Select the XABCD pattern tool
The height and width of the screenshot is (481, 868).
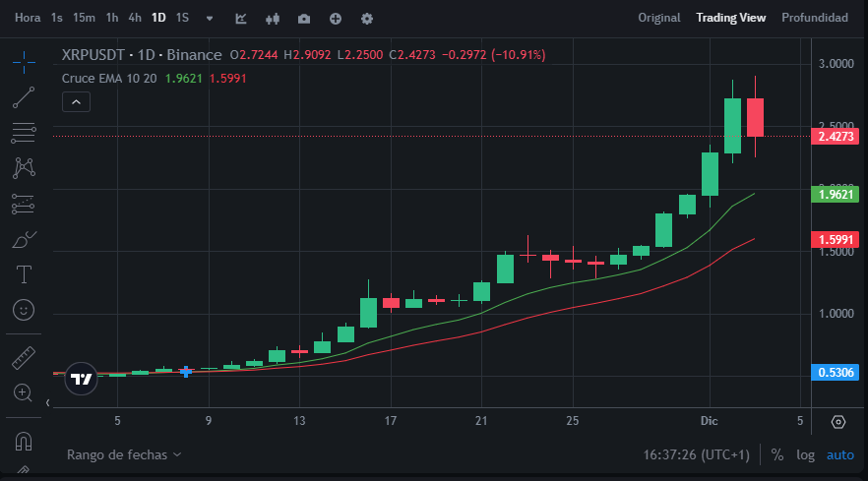pyautogui.click(x=24, y=168)
